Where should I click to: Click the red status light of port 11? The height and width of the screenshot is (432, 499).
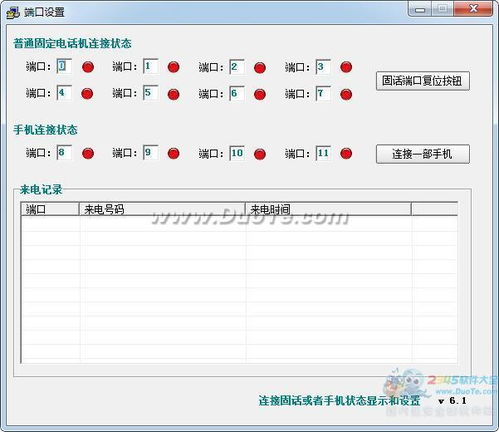click(346, 154)
